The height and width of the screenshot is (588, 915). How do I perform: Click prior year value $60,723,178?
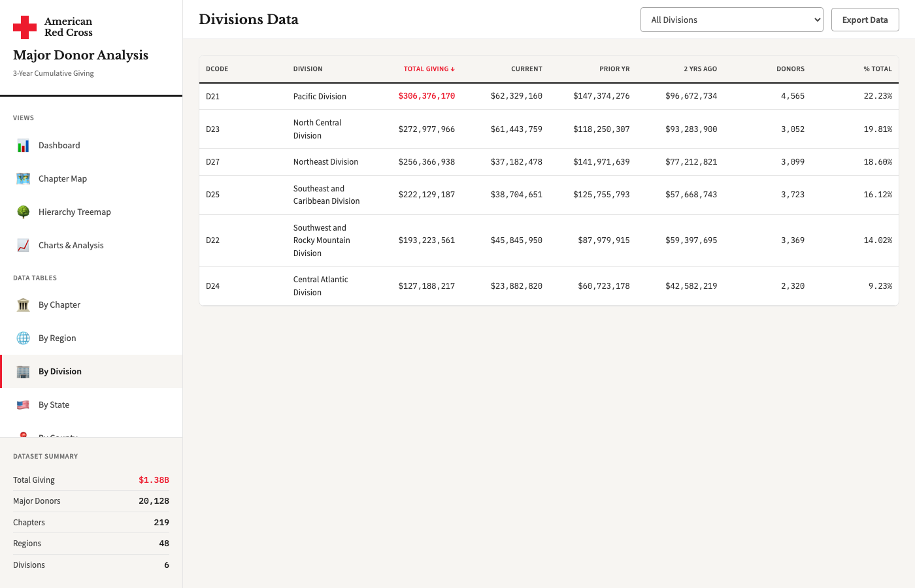(x=604, y=286)
